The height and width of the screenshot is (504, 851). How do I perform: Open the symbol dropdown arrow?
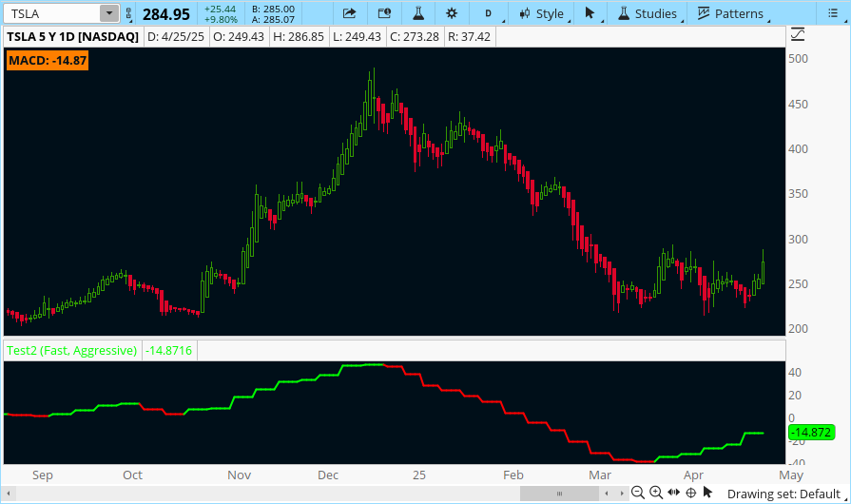[x=109, y=13]
